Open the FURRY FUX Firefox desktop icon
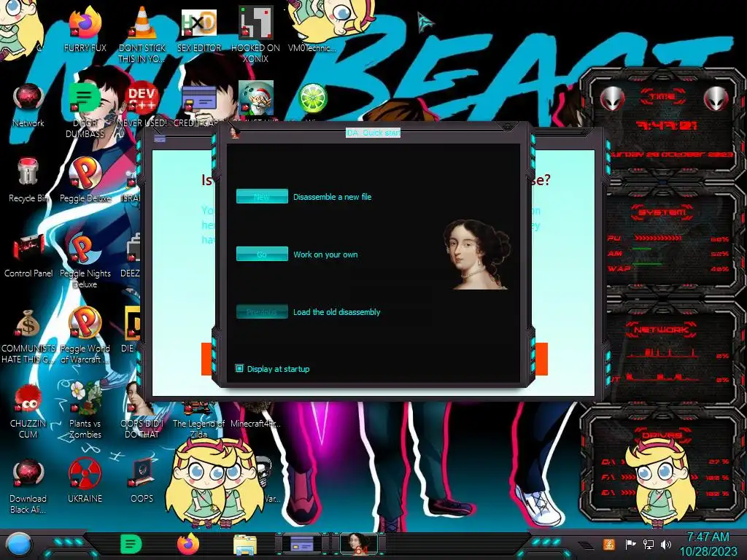The image size is (747, 560). pyautogui.click(x=85, y=23)
